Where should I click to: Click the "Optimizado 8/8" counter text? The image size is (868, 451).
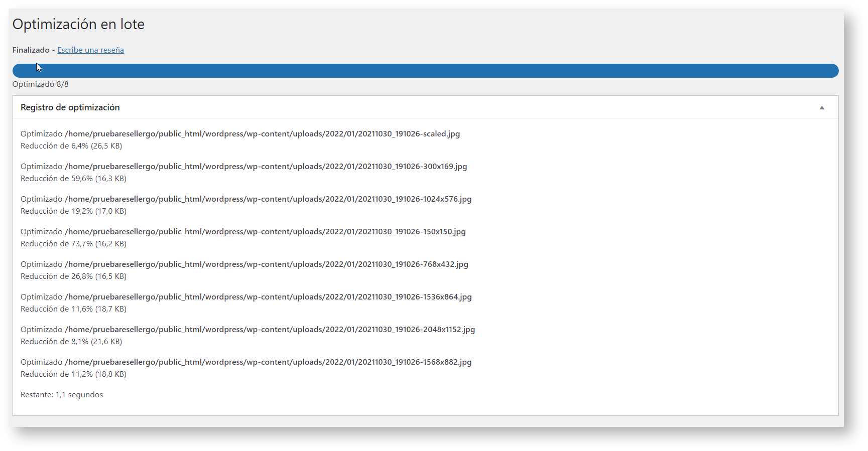click(x=41, y=84)
